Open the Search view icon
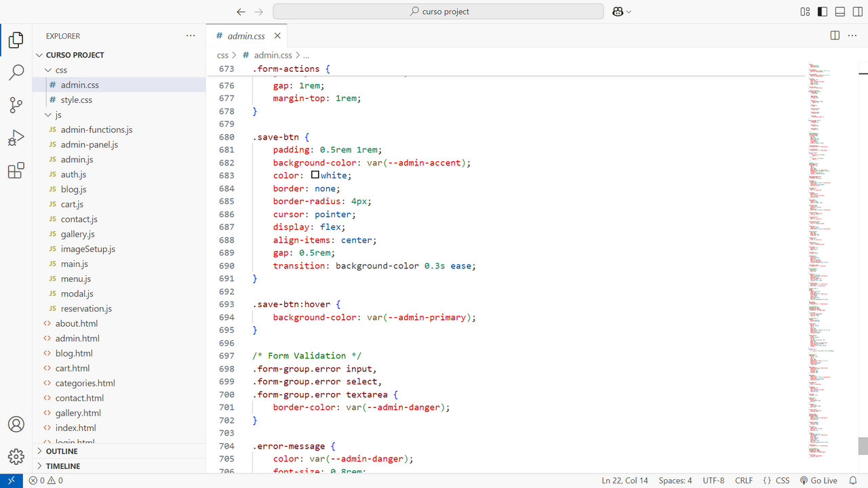The height and width of the screenshot is (488, 868). pos(16,73)
